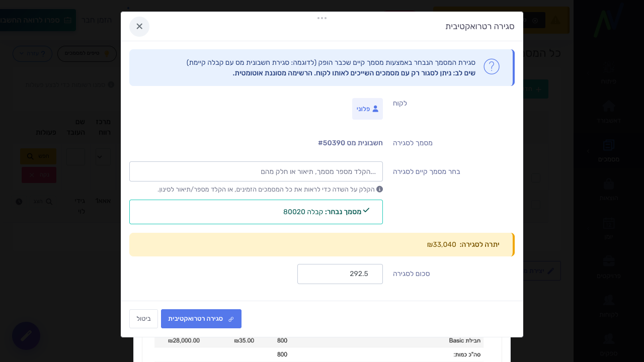This screenshot has height=362, width=644.
Task: Click the person icon in the פלוני chip
Action: click(375, 109)
